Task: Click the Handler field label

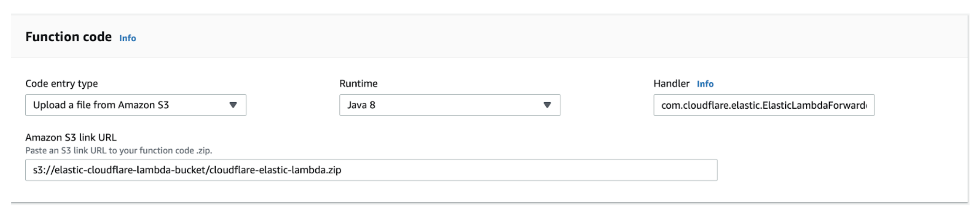Action: (x=671, y=84)
